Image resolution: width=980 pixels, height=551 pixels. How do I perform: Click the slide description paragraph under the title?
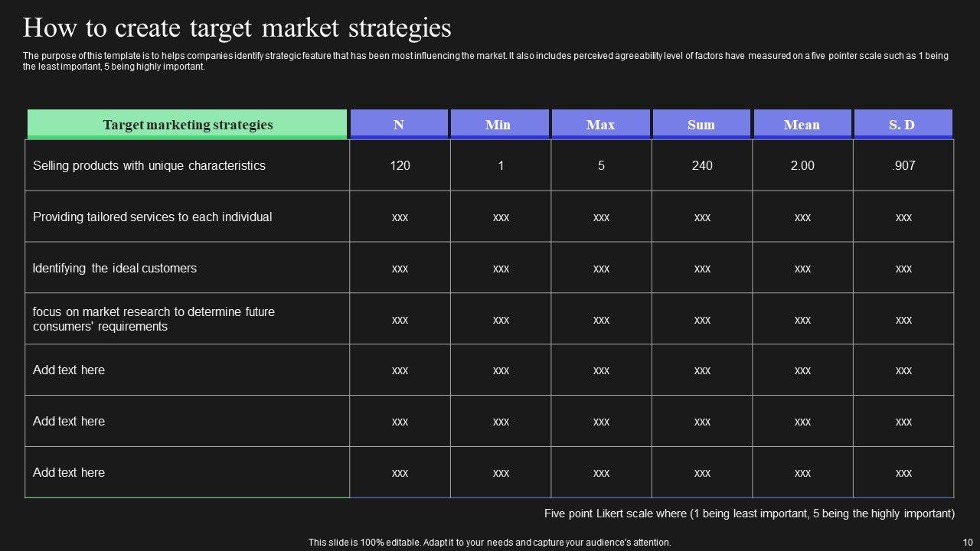(485, 61)
